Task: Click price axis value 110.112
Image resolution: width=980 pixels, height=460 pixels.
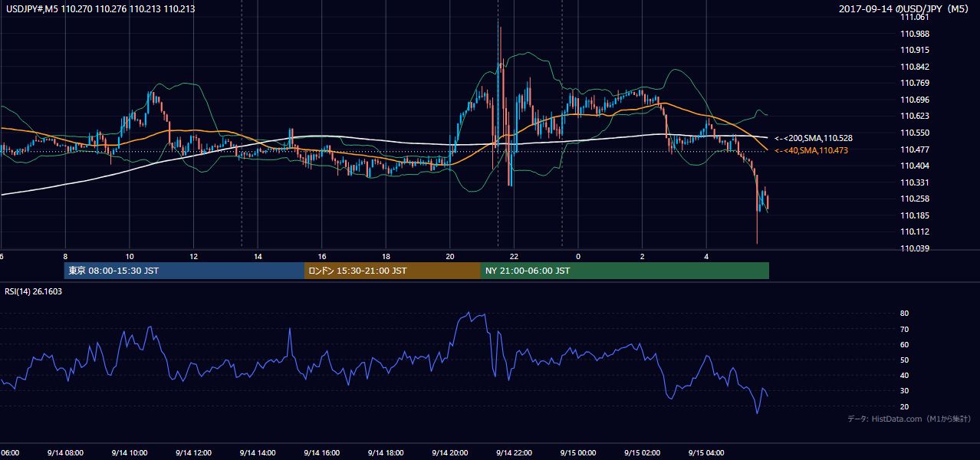Action: [915, 232]
